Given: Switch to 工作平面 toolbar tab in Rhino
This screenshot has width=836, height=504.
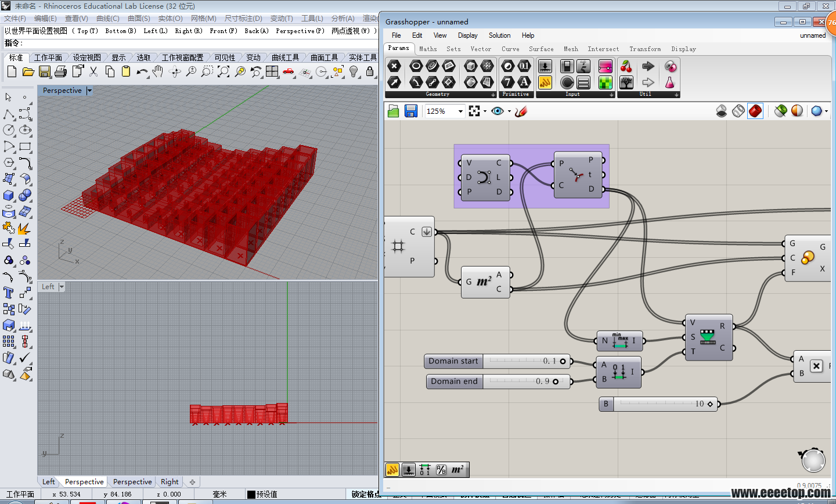Looking at the screenshot, I should (48, 57).
